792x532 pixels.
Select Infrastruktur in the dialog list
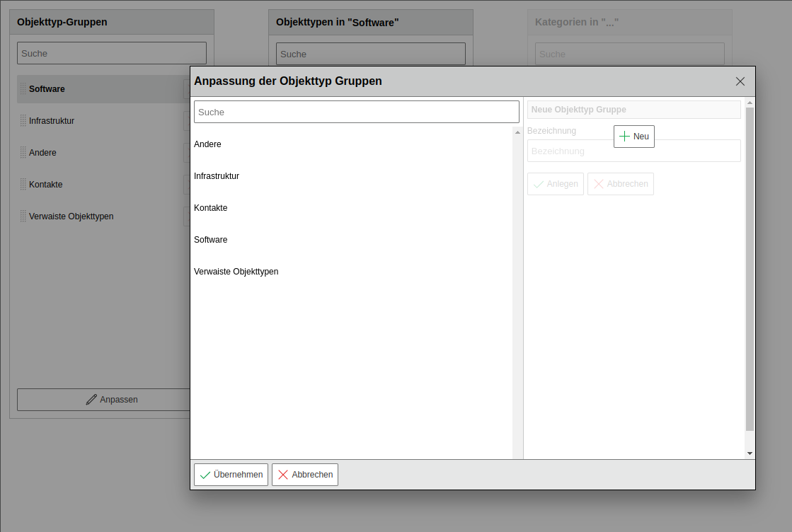click(x=217, y=176)
